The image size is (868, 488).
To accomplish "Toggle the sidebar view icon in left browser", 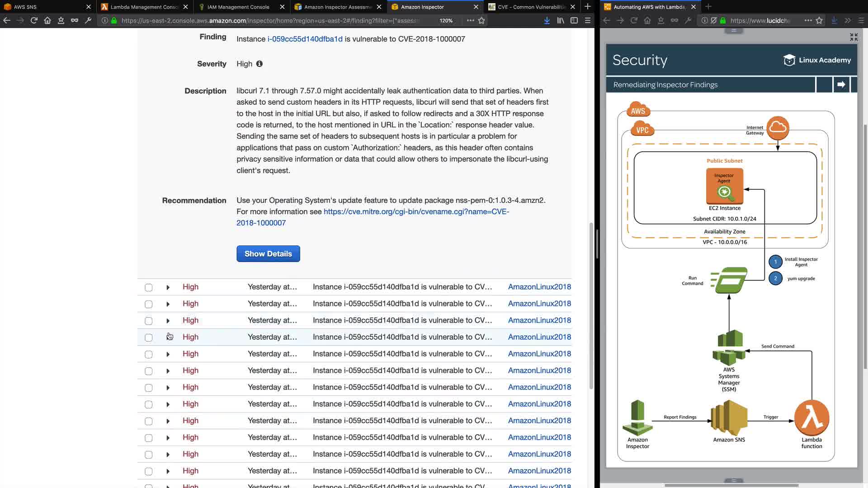I will coord(574,20).
